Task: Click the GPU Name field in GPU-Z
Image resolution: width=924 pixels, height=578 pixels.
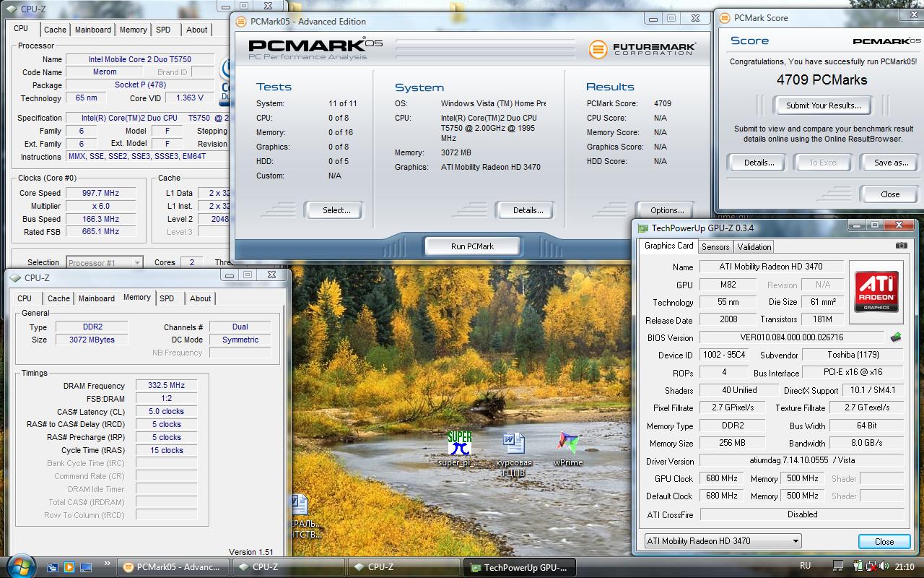Action: 771,267
